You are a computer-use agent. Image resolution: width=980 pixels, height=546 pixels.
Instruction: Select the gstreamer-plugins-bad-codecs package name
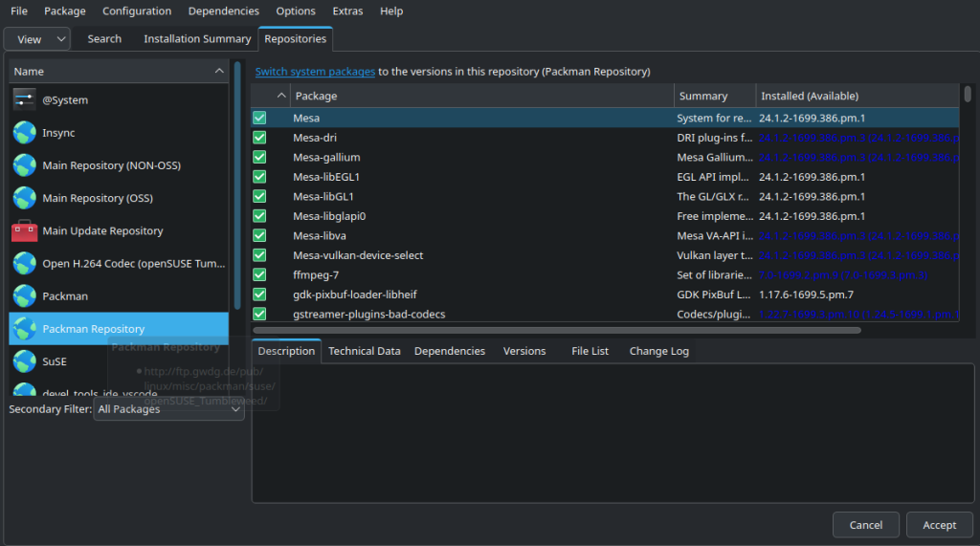368,314
